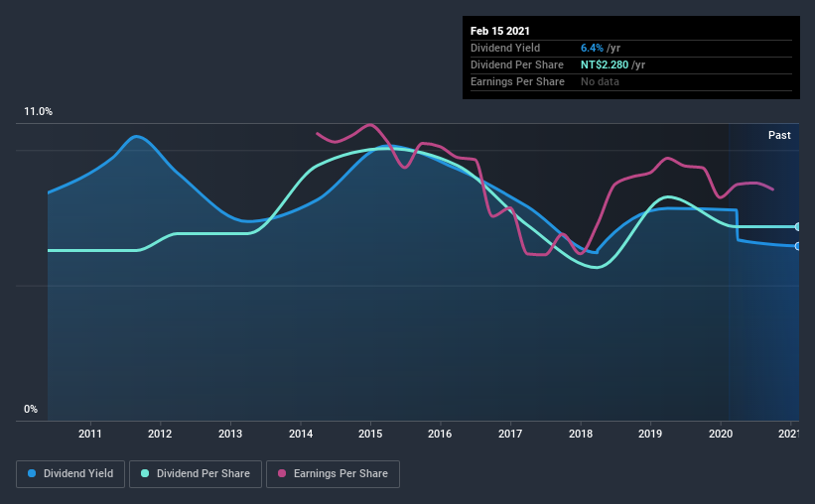Click the 6.4% dividend yield value
Viewport: 815px width, 504px height.
pyautogui.click(x=592, y=48)
